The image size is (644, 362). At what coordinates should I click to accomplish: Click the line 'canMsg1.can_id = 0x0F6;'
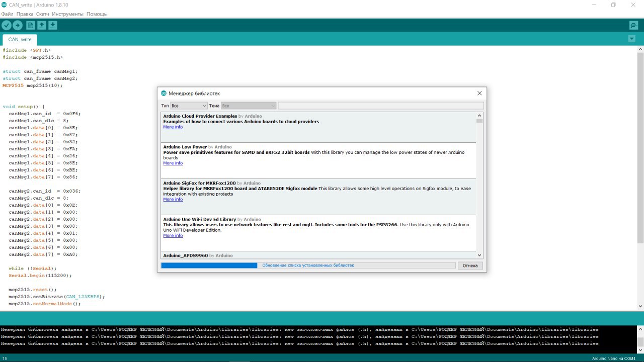point(45,114)
